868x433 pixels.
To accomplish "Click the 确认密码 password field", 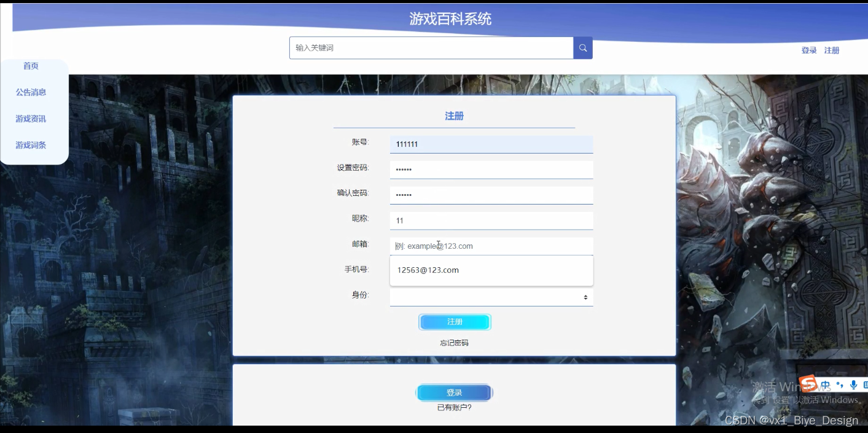I will point(491,195).
